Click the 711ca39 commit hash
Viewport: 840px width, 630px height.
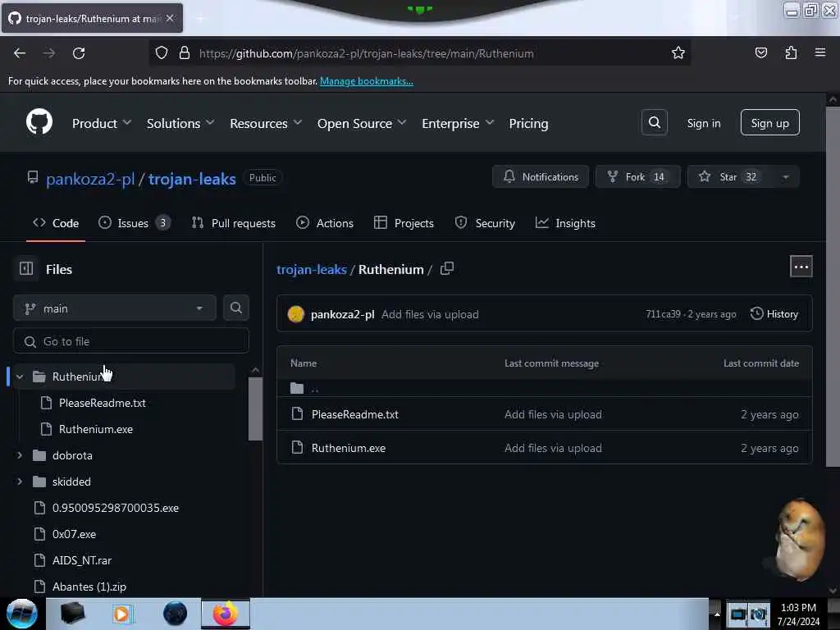point(663,314)
